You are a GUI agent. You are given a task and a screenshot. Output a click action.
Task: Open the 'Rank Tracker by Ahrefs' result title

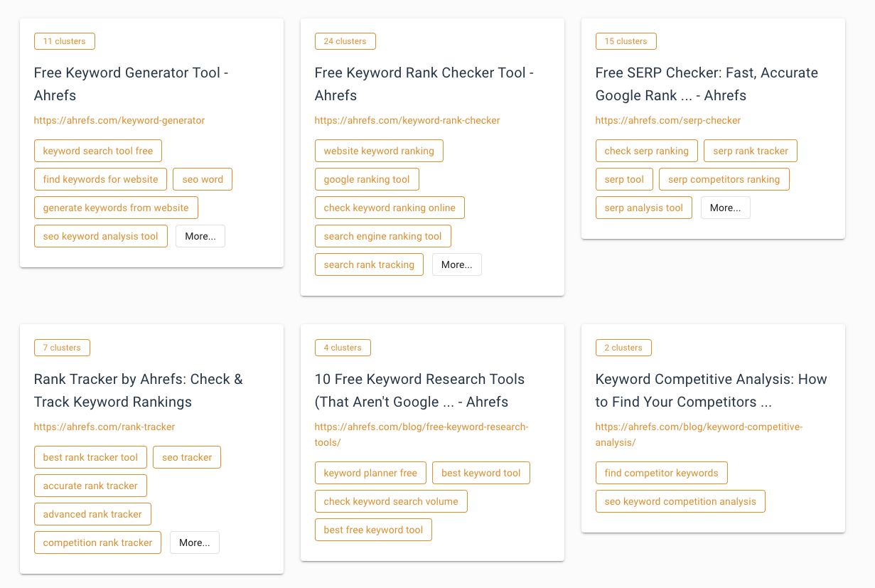(x=137, y=390)
